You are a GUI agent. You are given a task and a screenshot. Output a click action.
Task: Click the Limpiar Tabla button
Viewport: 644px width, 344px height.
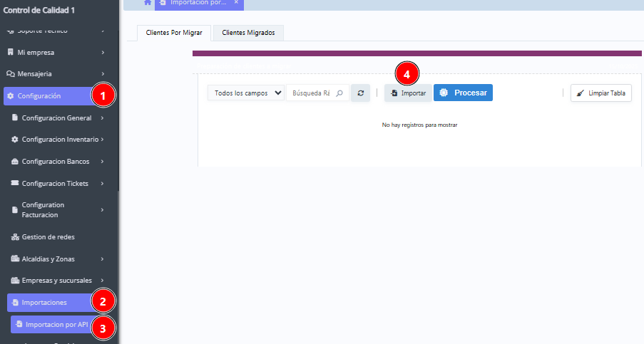[600, 93]
